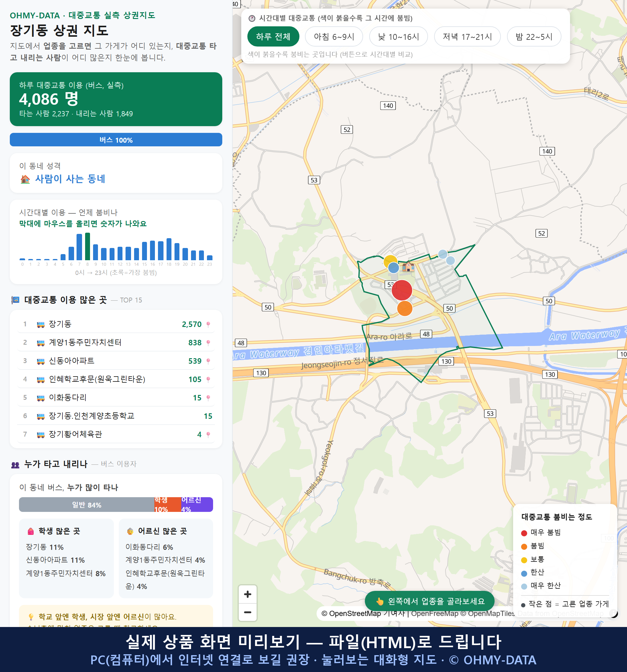Image resolution: width=627 pixels, height=672 pixels.
Task: Click the purple 어르신 4% bar segment
Action: point(197,505)
